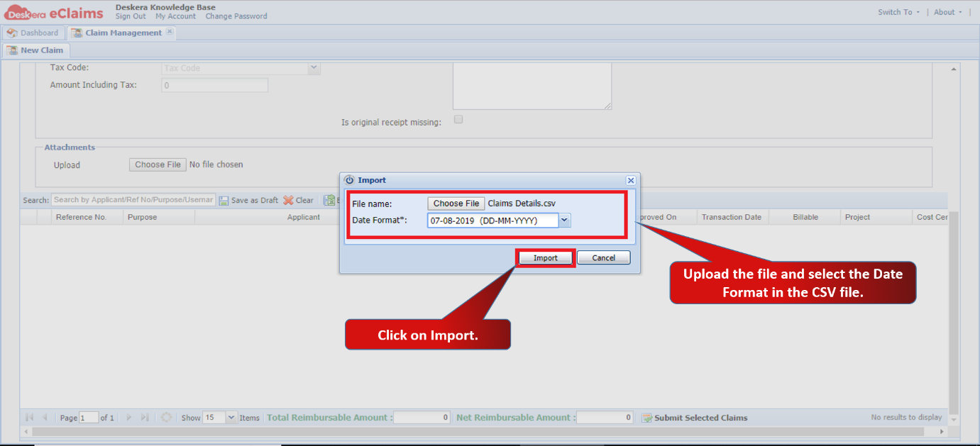Click the Sign Out link
The width and height of the screenshot is (980, 446).
[x=131, y=16]
